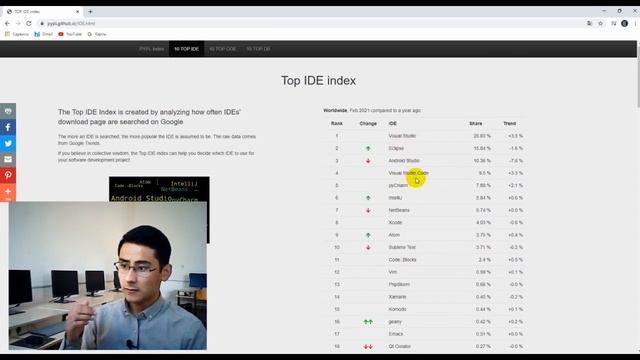Click the padlock icon in the address bar
The width and height of the screenshot is (640, 360).
click(x=42, y=23)
